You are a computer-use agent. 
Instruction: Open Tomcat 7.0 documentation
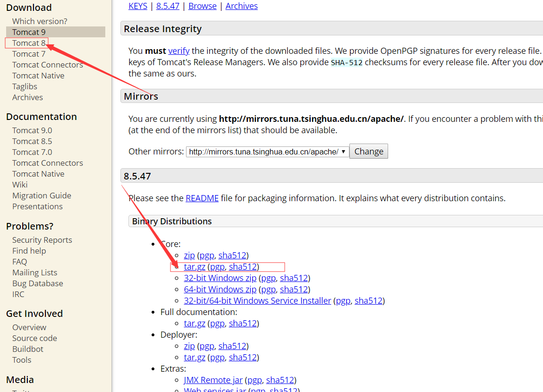(x=32, y=152)
